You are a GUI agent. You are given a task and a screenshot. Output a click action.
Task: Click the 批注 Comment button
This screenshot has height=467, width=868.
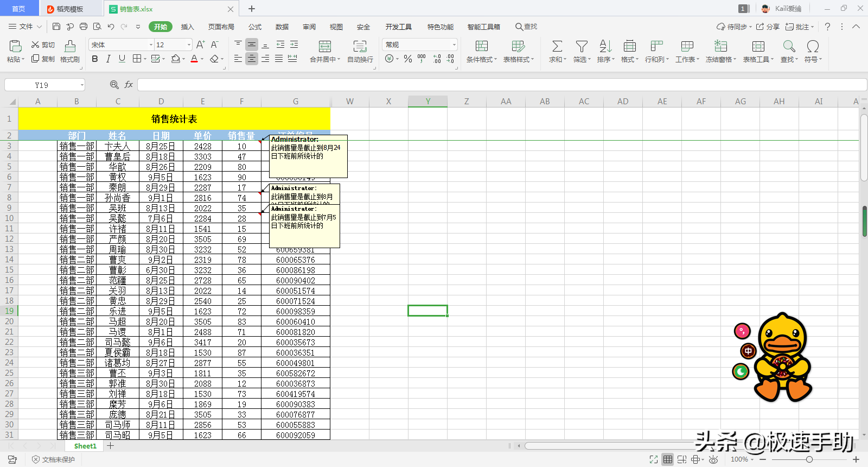coord(800,27)
